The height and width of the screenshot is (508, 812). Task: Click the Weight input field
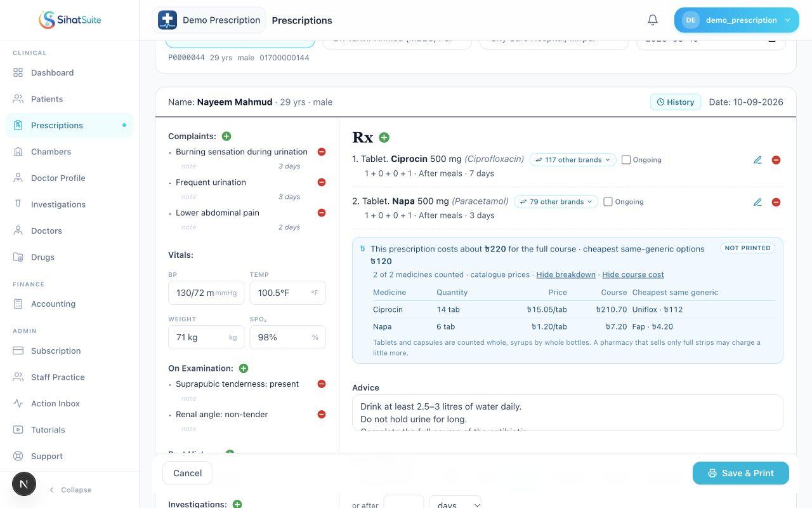(x=206, y=337)
